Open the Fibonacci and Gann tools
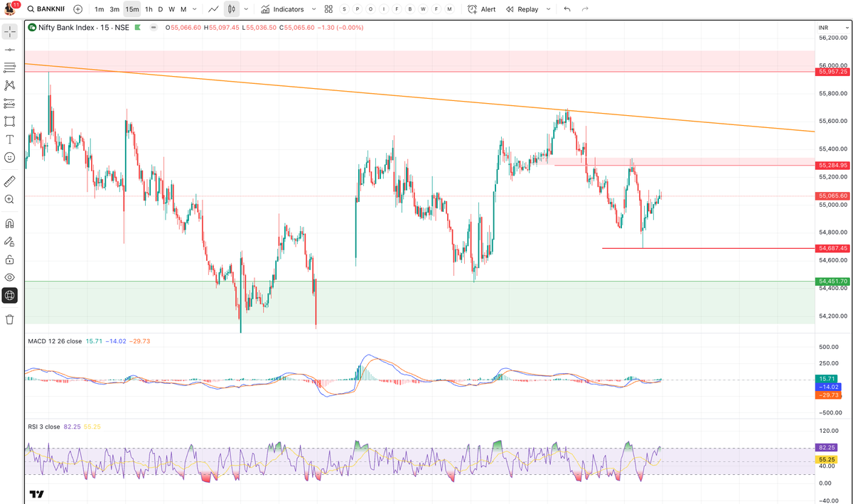The height and width of the screenshot is (504, 853). tap(10, 68)
